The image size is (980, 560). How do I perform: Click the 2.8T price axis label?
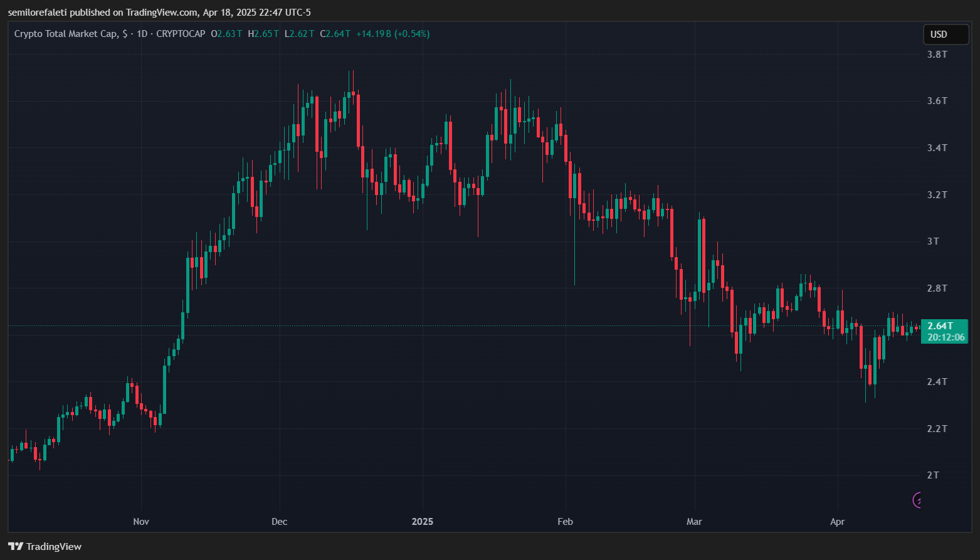937,288
